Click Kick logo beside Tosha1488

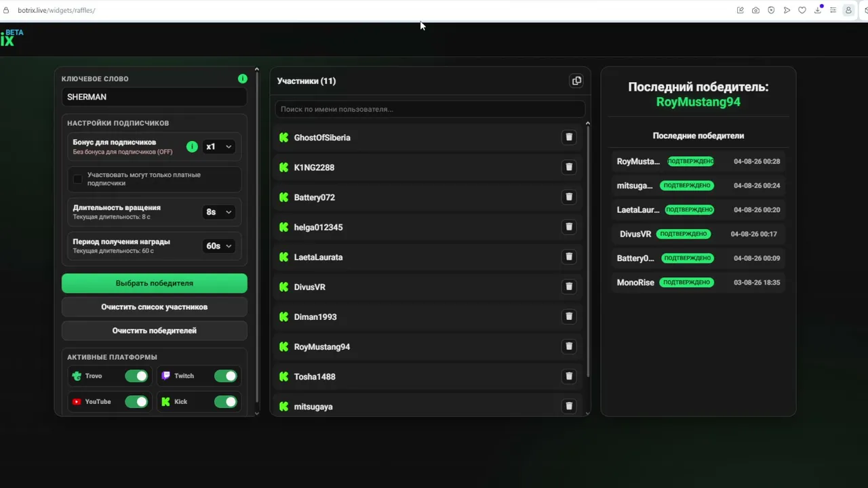coord(283,376)
